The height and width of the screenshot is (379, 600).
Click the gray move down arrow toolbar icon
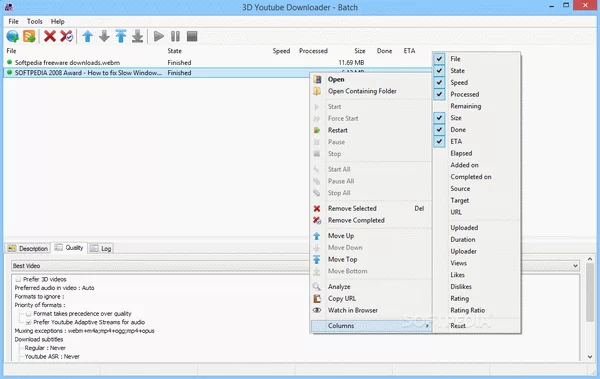104,36
